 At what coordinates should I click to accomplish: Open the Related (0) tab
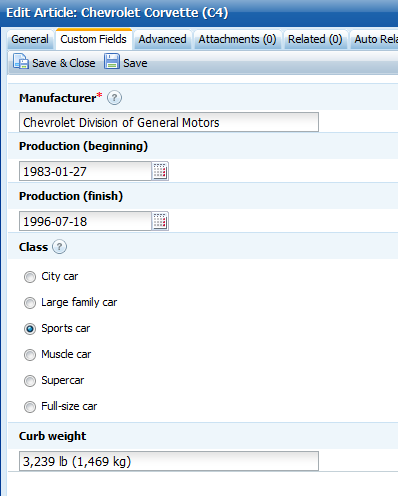315,39
